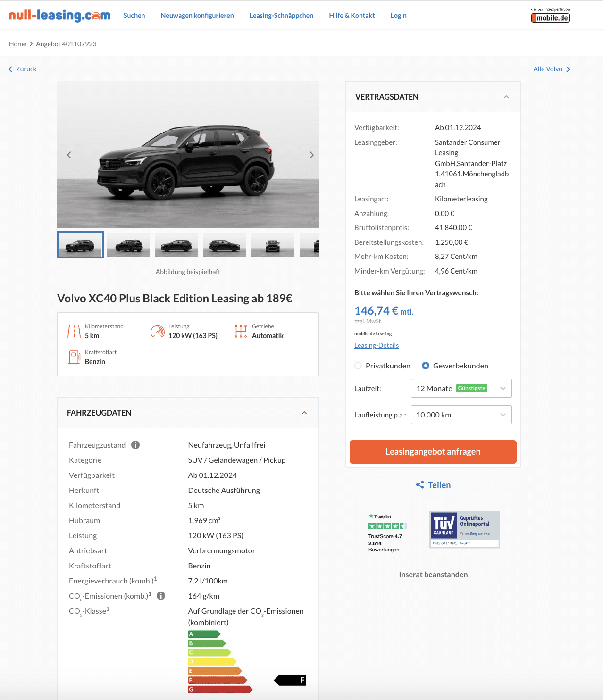Click info icon next to CO₂-Emissionen

click(x=161, y=596)
